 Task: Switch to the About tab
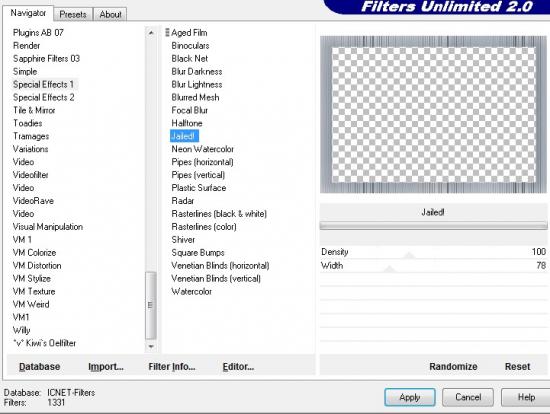(x=110, y=15)
